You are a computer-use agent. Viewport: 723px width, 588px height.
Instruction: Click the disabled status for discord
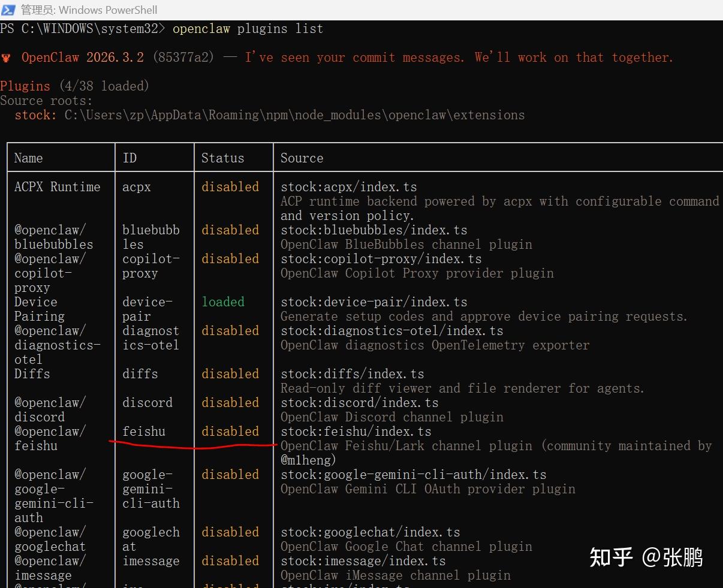tap(230, 403)
